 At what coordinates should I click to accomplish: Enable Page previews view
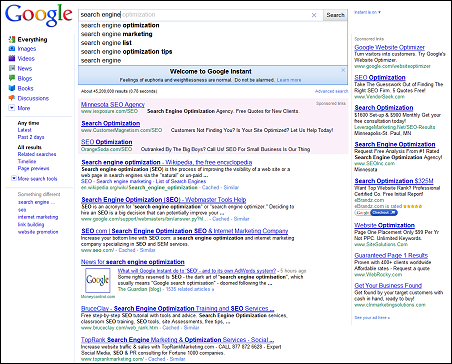click(x=33, y=168)
